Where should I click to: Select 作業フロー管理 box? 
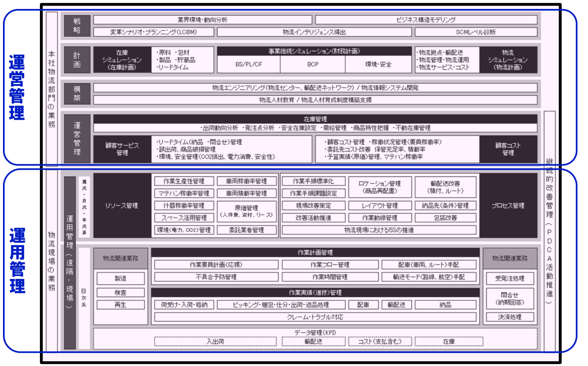point(330,265)
